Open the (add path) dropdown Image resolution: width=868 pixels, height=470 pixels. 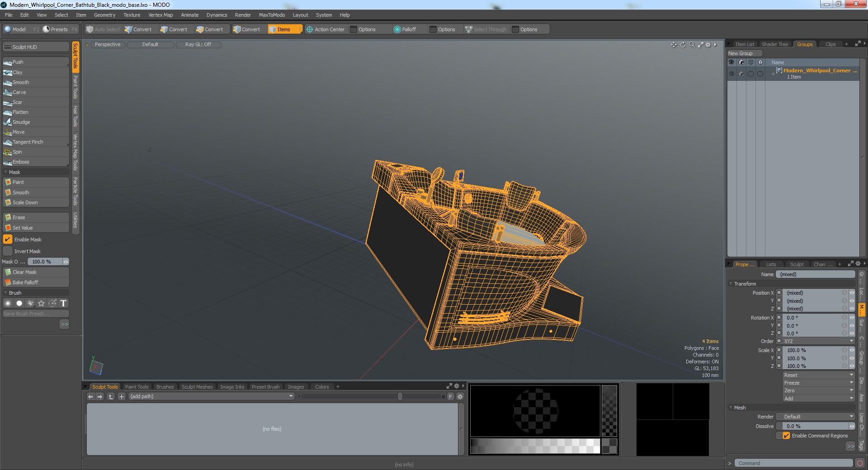[x=212, y=396]
